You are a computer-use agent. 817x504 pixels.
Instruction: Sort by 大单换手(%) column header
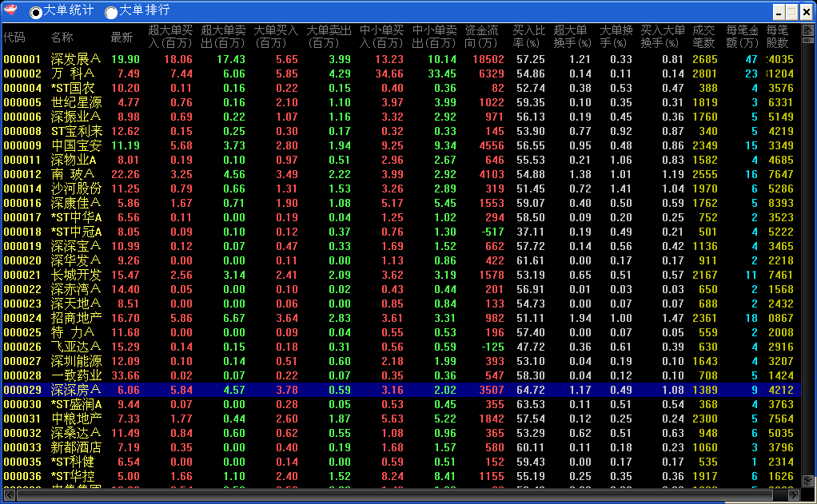[616, 37]
